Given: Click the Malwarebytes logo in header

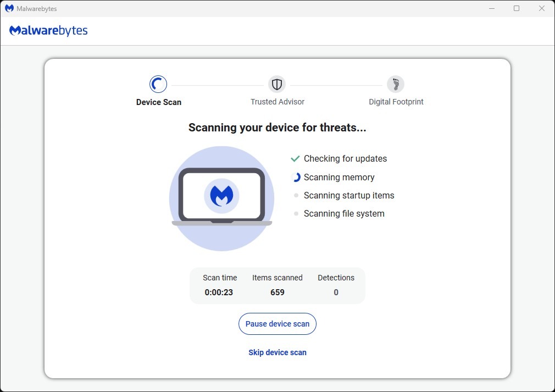Looking at the screenshot, I should (x=48, y=31).
